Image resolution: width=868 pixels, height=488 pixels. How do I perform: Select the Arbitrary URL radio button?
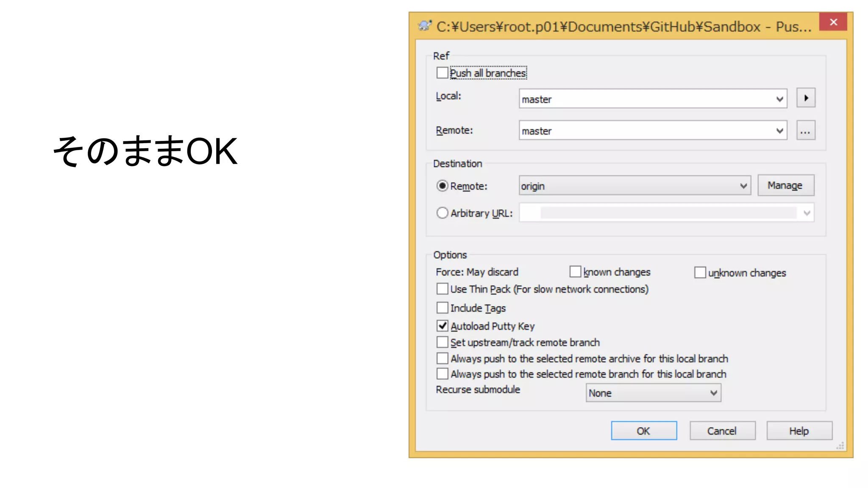coord(442,213)
